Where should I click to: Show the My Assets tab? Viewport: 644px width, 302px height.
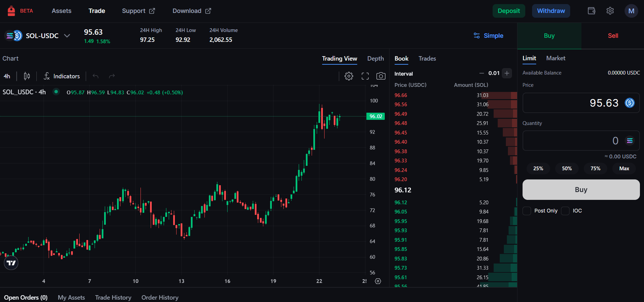[71, 298]
